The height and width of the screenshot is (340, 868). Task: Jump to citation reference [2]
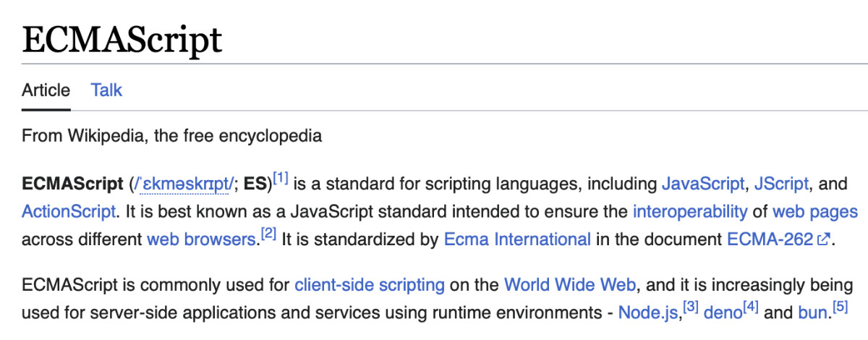click(x=268, y=234)
